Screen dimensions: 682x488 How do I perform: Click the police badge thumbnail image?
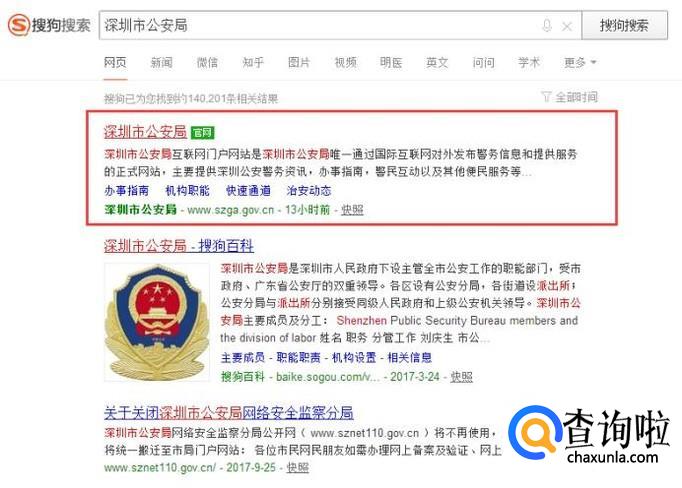(x=157, y=322)
